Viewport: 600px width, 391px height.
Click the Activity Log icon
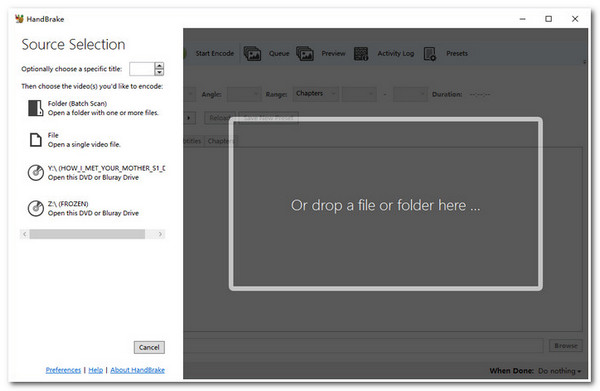click(x=361, y=54)
